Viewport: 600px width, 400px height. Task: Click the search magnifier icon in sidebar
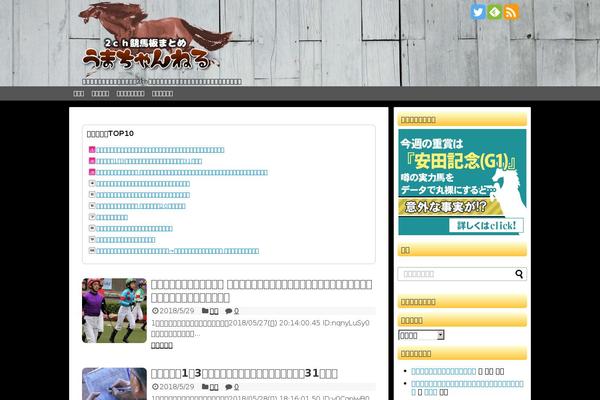[519, 274]
